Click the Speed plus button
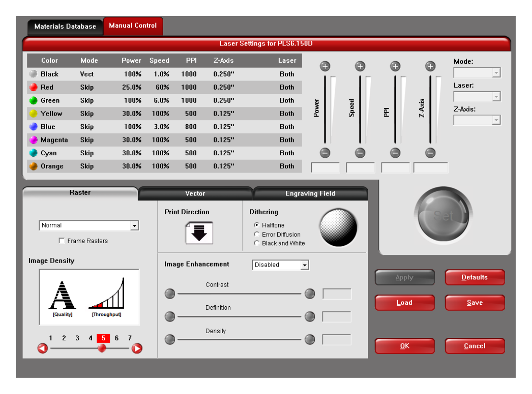 tap(360, 67)
